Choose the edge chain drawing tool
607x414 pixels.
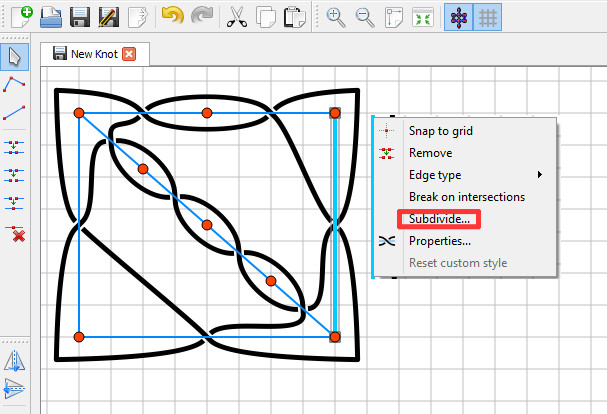click(x=14, y=84)
